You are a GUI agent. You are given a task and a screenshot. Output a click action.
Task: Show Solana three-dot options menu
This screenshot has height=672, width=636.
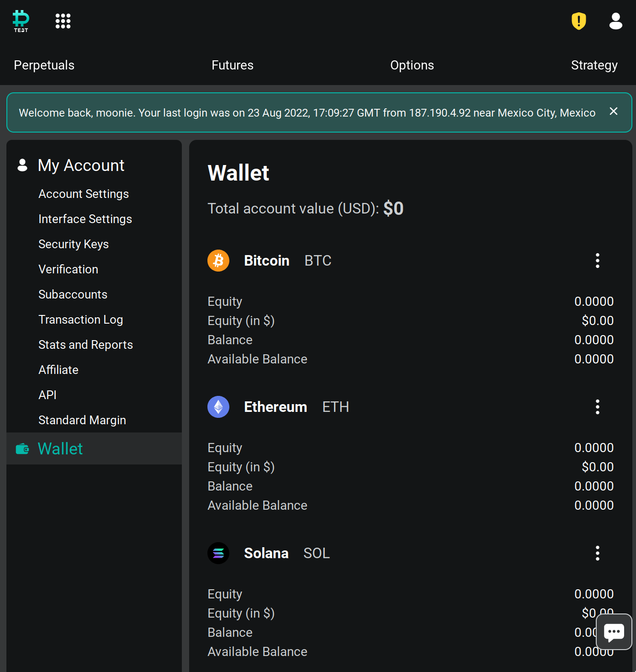point(597,553)
